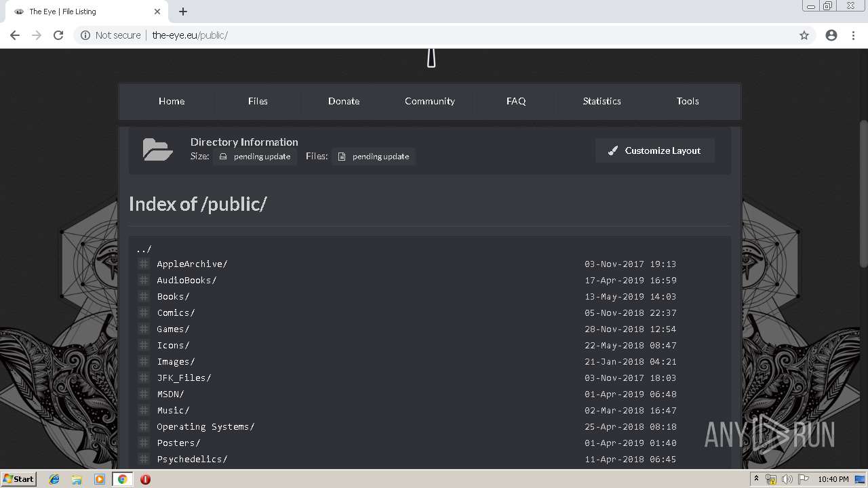Open Community in site navigation
868x488 pixels.
430,101
